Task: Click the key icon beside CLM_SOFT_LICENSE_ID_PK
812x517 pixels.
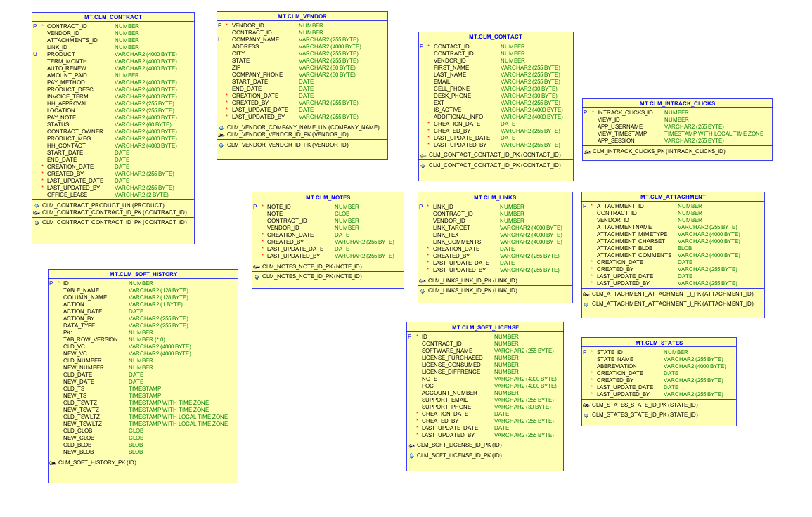Action: pyautogui.click(x=411, y=445)
